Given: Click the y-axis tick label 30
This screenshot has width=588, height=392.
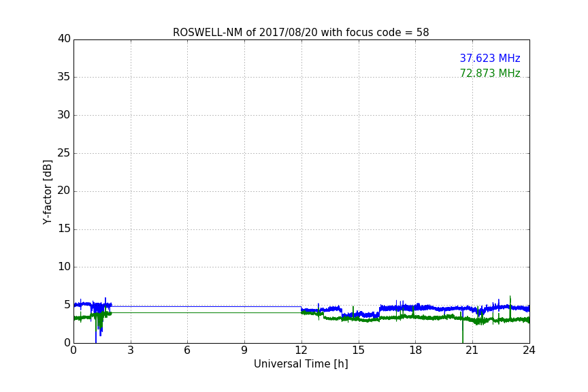Looking at the screenshot, I should (64, 115).
